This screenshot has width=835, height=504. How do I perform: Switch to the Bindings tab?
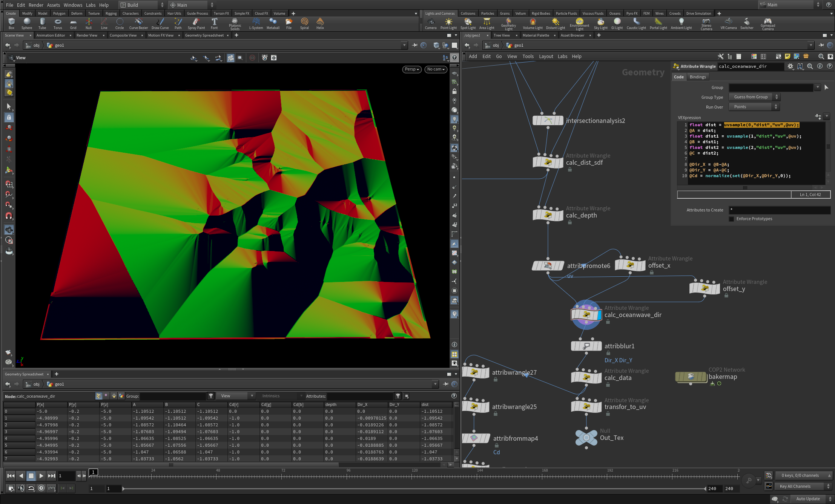pos(697,77)
